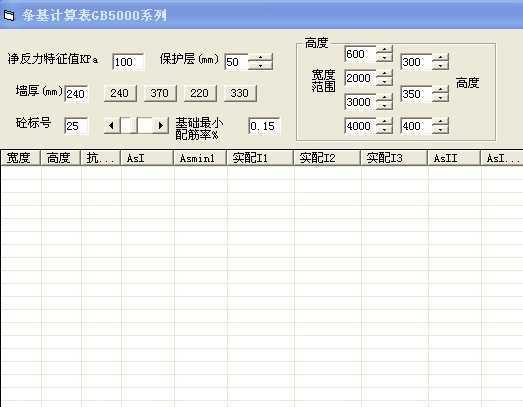Click the 保护层 field showing 50

click(x=236, y=62)
